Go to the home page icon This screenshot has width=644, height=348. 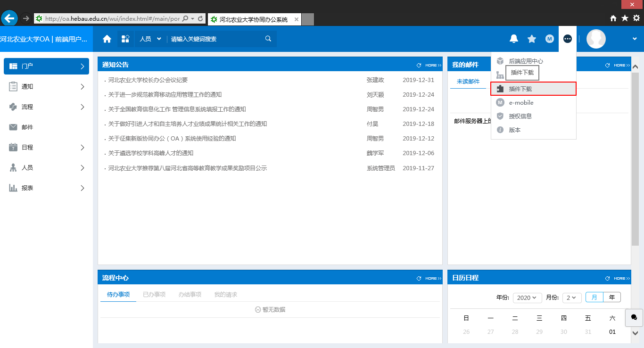point(107,39)
